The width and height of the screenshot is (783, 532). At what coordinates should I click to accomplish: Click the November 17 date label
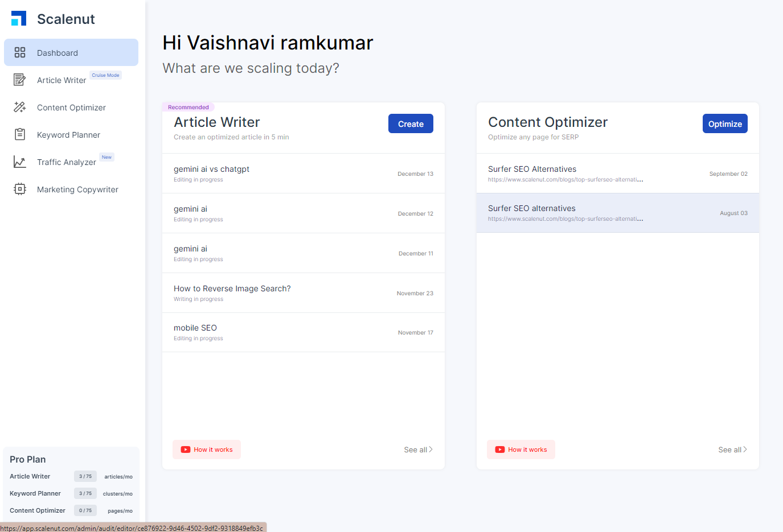(416, 333)
